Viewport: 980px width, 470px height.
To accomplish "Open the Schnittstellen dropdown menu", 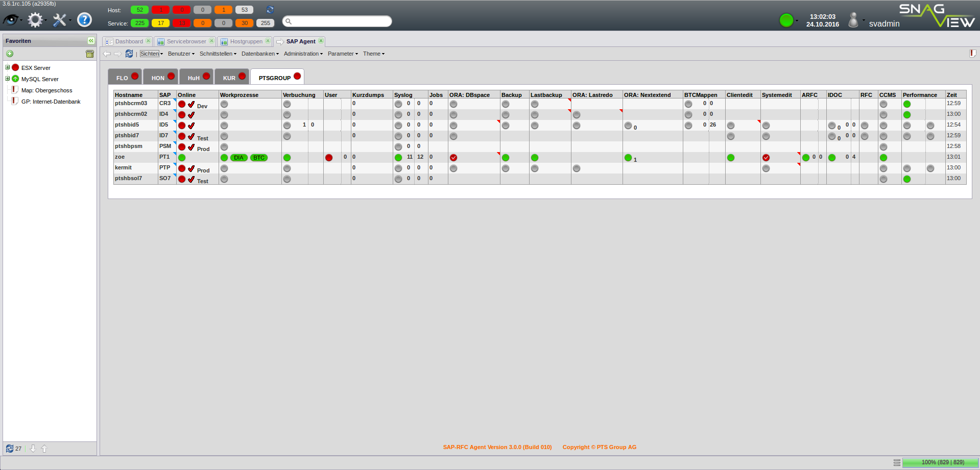I will pyautogui.click(x=218, y=54).
